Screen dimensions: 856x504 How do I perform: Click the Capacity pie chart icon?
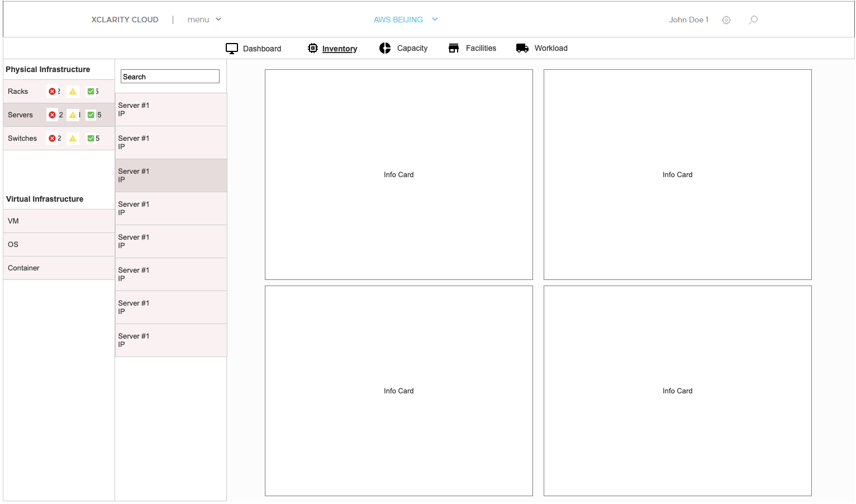(x=385, y=48)
